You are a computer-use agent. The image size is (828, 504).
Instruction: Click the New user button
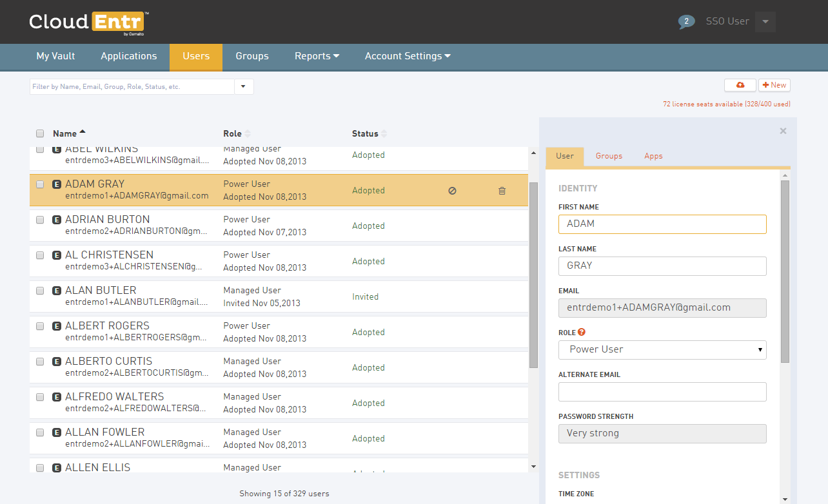pyautogui.click(x=774, y=85)
